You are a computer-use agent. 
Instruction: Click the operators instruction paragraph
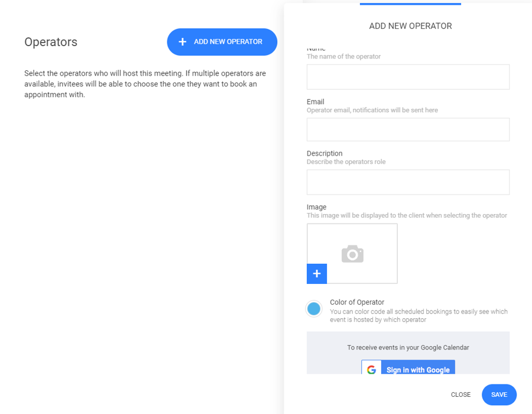click(145, 84)
